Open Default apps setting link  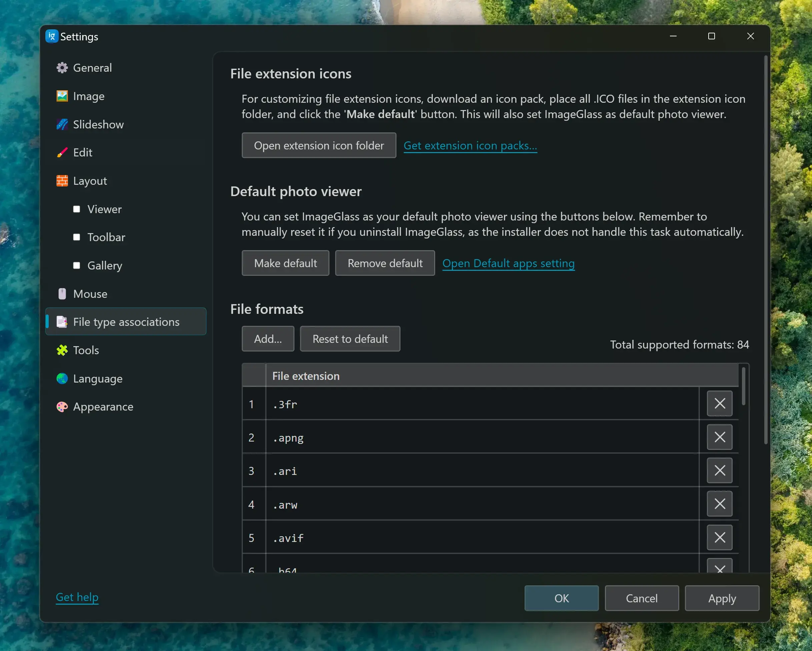tap(508, 263)
